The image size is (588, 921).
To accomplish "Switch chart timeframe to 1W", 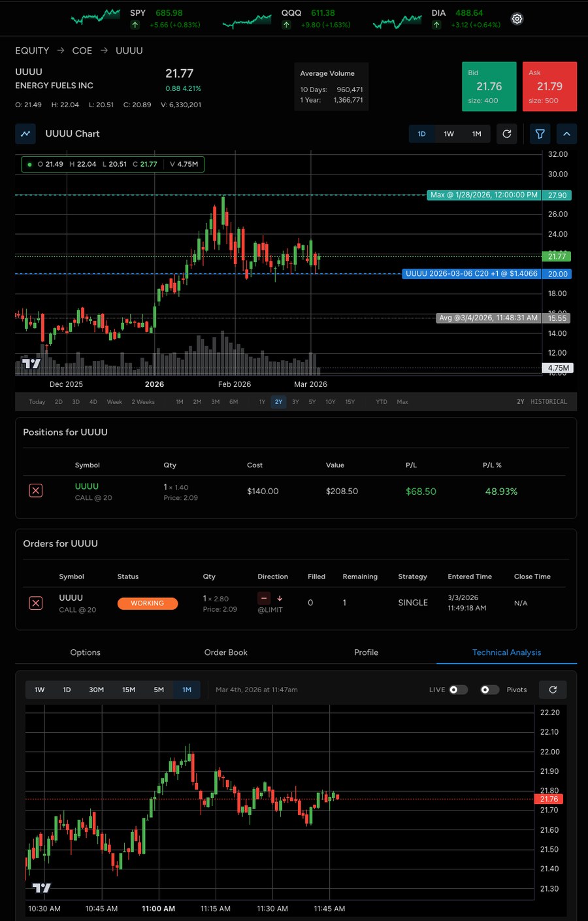I will (449, 133).
